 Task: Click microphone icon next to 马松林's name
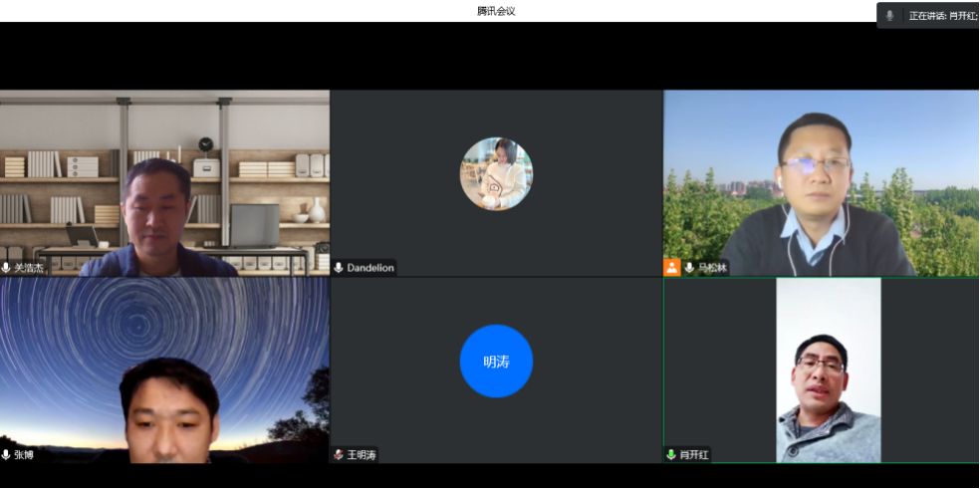pyautogui.click(x=689, y=268)
